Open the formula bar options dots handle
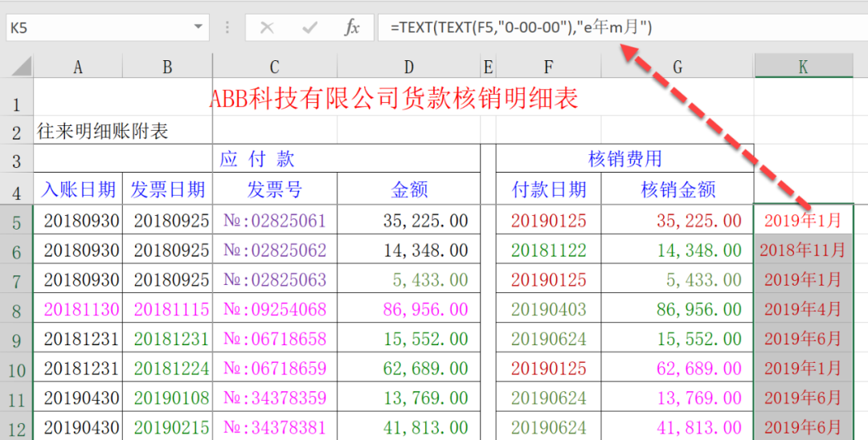Image resolution: width=868 pixels, height=440 pixels. click(227, 27)
